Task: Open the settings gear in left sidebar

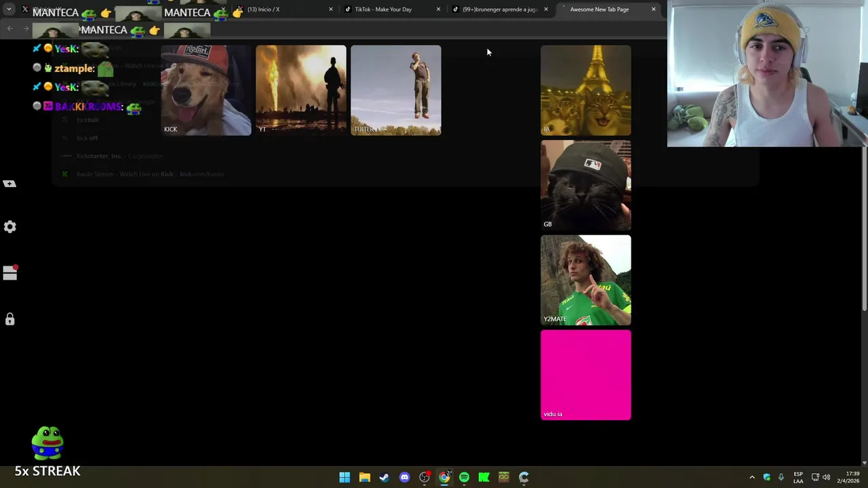Action: coord(9,227)
